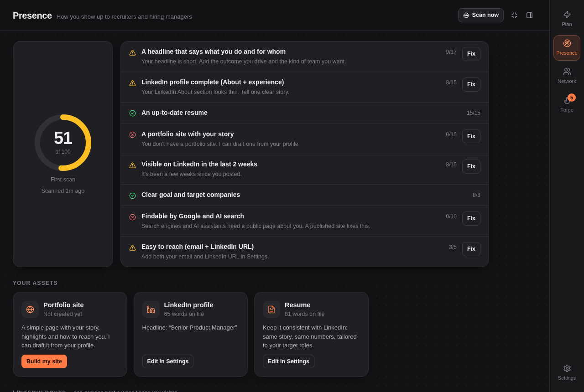Click the green check beside up-to-date resume

click(x=132, y=113)
